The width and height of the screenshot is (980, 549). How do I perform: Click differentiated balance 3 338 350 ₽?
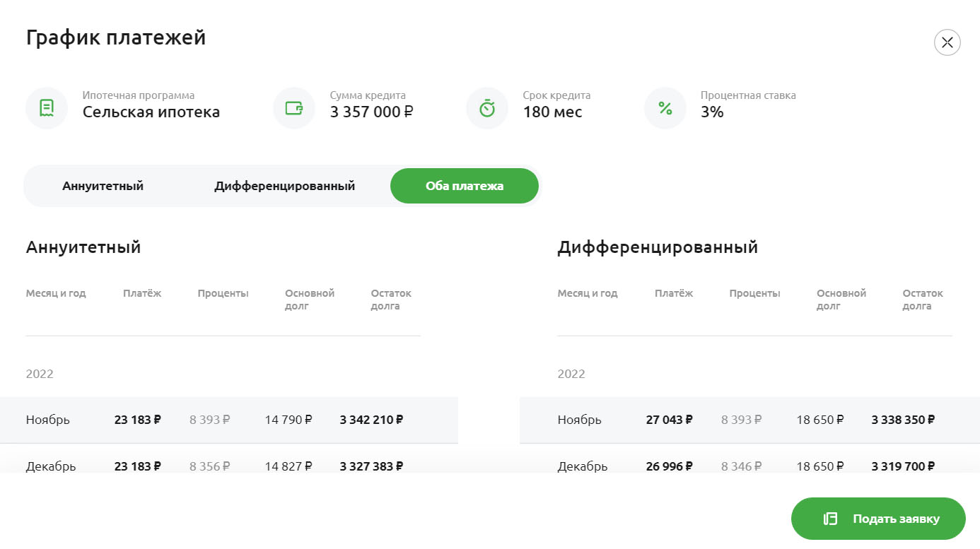point(904,420)
